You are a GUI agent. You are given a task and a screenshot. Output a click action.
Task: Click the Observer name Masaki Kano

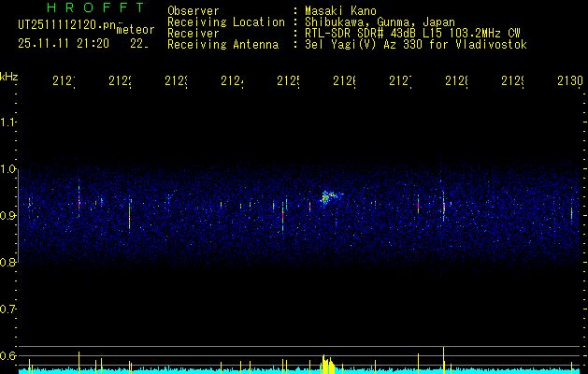coord(340,10)
